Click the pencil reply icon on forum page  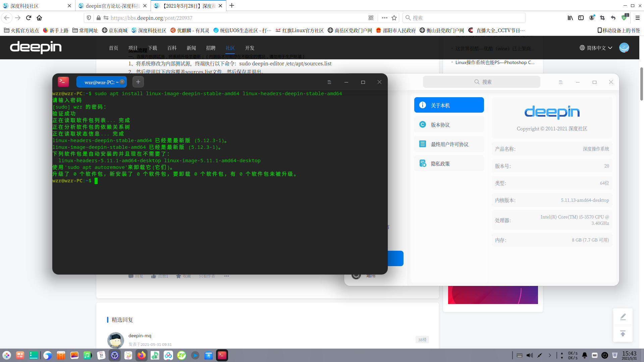click(623, 317)
